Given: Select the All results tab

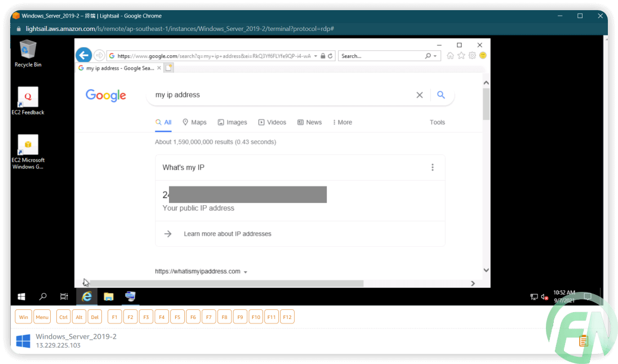Looking at the screenshot, I should tap(163, 122).
